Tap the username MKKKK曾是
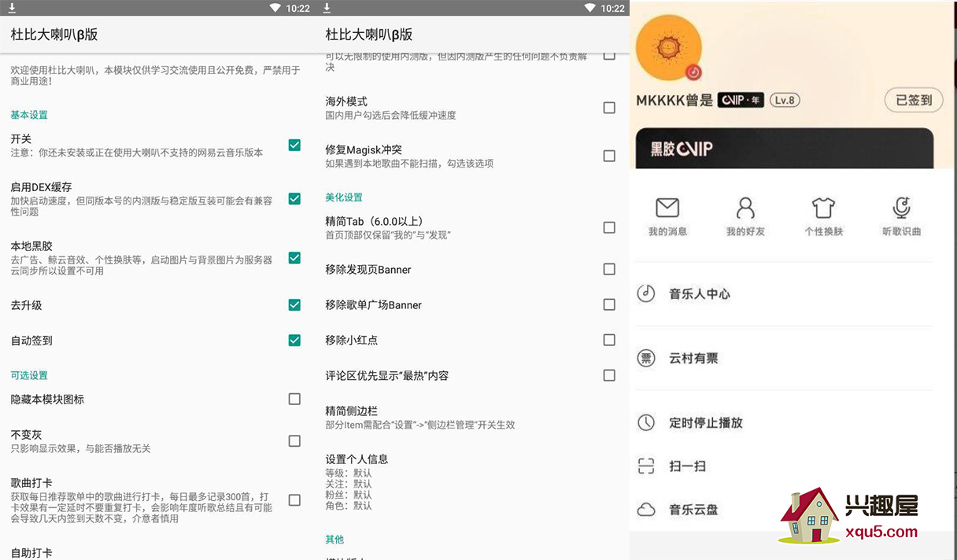957x560 pixels. click(x=674, y=101)
